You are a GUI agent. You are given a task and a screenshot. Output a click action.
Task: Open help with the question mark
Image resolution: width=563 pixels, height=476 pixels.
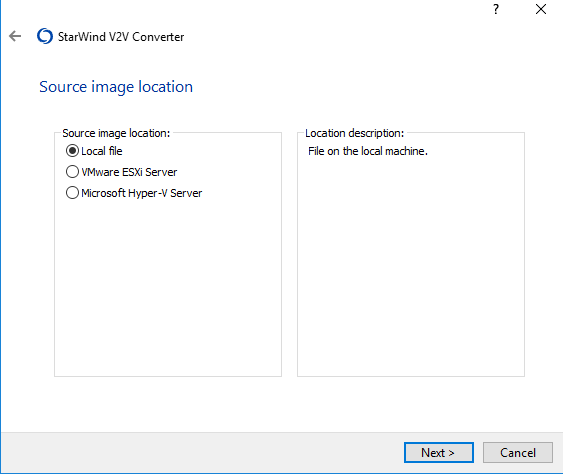(x=496, y=9)
